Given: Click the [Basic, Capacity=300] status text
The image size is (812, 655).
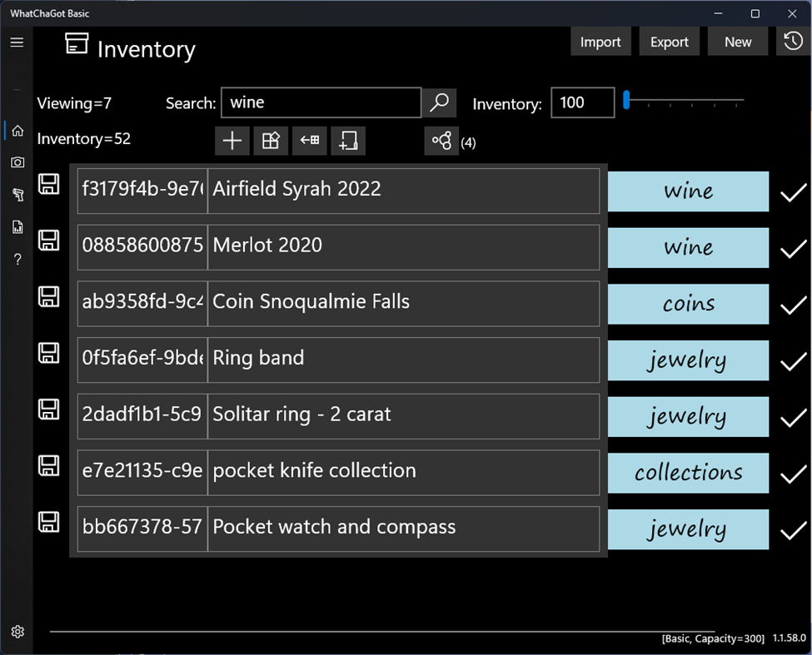Looking at the screenshot, I should coord(713,638).
